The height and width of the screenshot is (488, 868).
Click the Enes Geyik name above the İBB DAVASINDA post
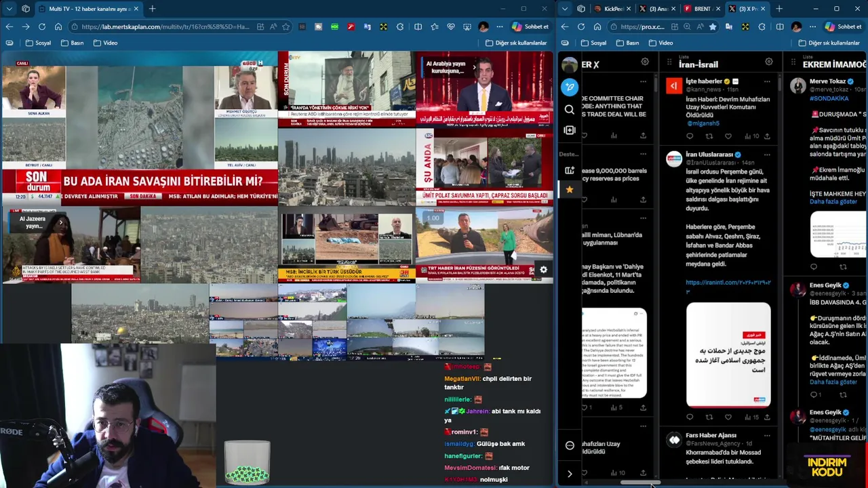[x=825, y=285]
